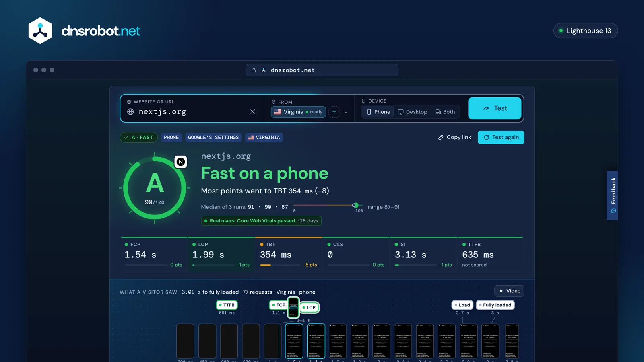Click the VIRGINIA flag tag chip
The width and height of the screenshot is (644, 362).
(x=264, y=138)
